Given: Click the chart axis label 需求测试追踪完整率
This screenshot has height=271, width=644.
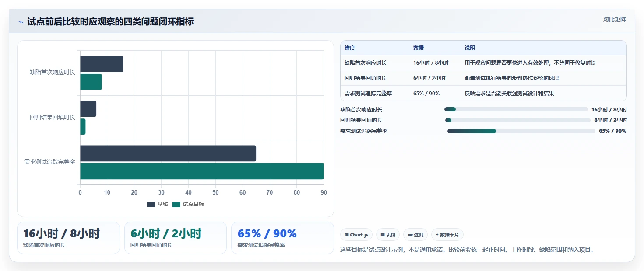Looking at the screenshot, I should pyautogui.click(x=49, y=162).
